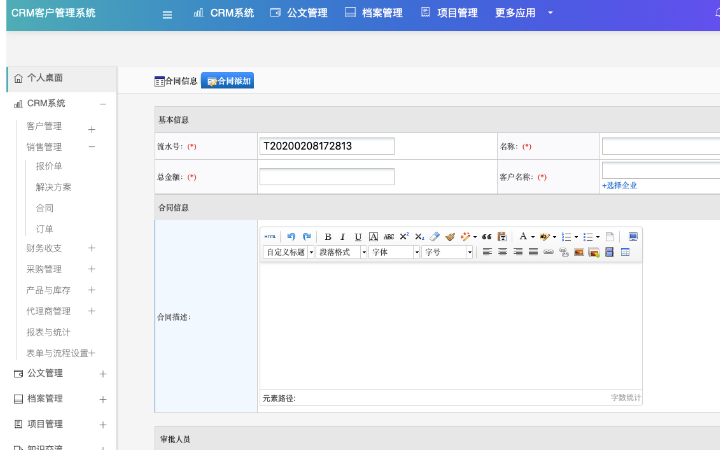720x450 pixels.
Task: Click the +选择企业 link
Action: point(619,186)
